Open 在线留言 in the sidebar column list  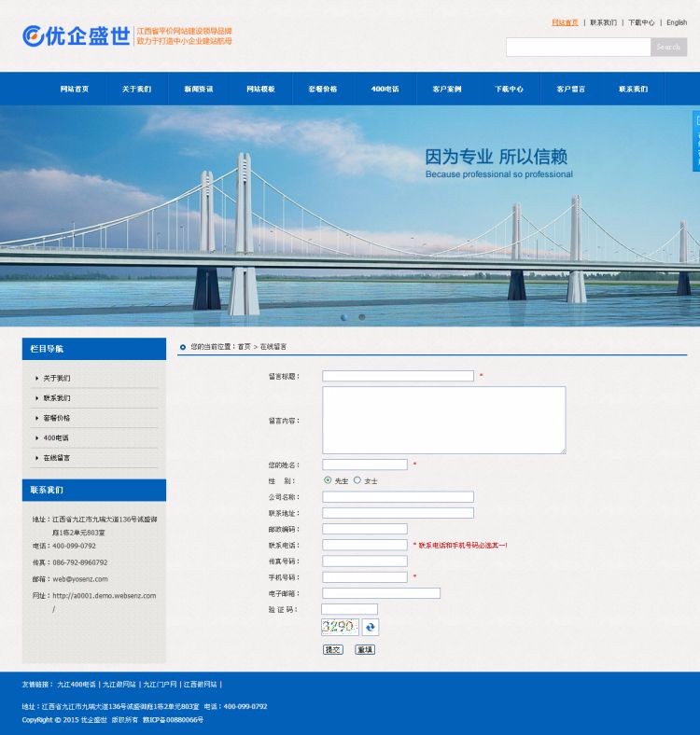tap(57, 458)
